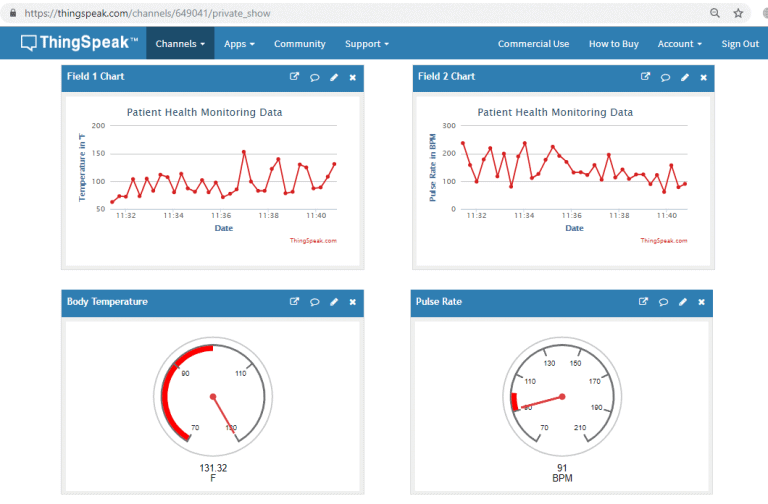Click ThingSpeak.com link under Field 1 chart
Viewport: 768px width, 504px height.
313,241
